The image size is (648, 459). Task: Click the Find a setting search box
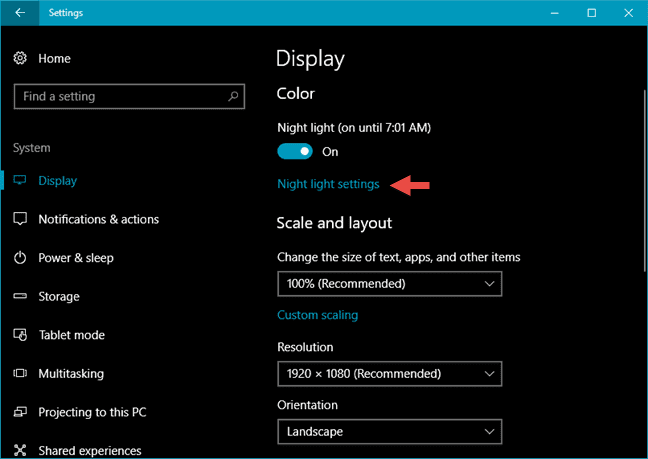click(120, 97)
